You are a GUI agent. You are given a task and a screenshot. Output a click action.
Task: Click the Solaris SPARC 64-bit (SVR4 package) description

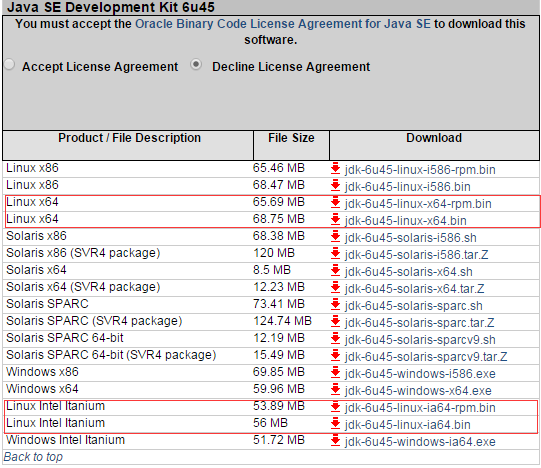(x=111, y=355)
